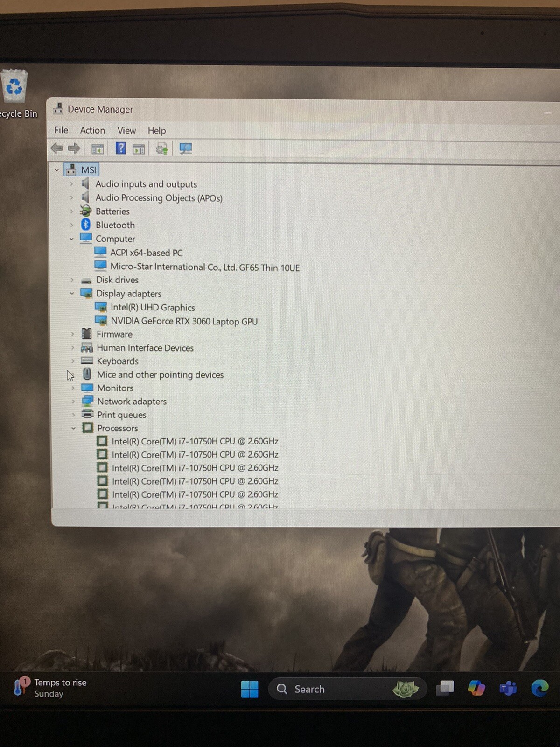Collapse the Processors category chevron
Image resolution: width=560 pixels, height=747 pixels.
click(x=73, y=428)
